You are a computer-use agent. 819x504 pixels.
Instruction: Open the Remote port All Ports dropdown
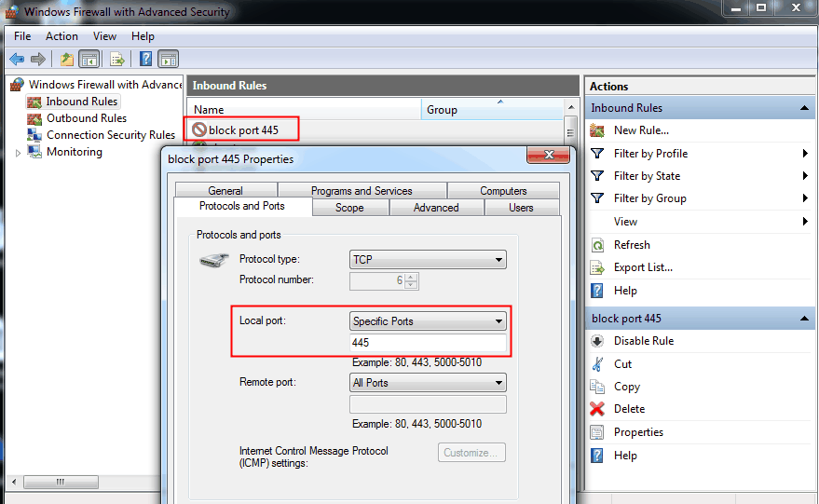click(428, 383)
